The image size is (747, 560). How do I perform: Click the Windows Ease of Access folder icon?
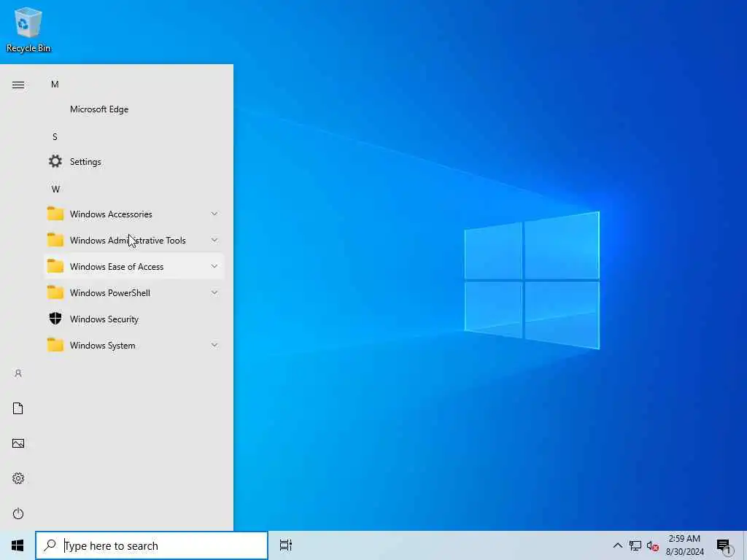[55, 266]
